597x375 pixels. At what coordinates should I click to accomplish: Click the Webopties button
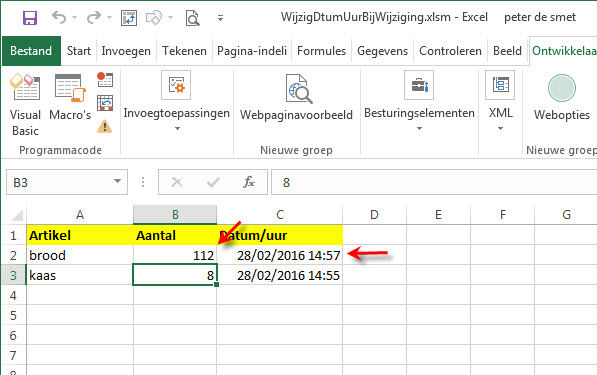pyautogui.click(x=562, y=97)
